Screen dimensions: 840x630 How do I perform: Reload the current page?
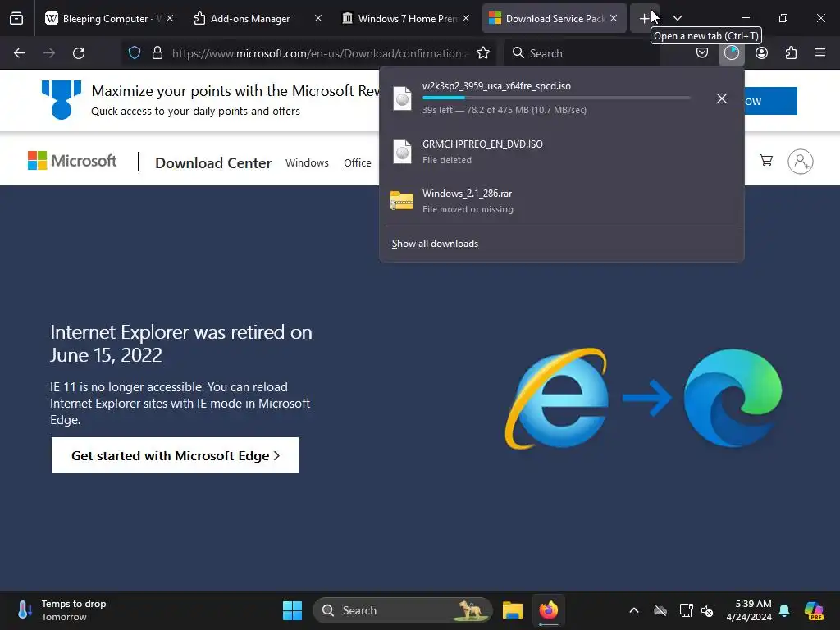point(79,53)
